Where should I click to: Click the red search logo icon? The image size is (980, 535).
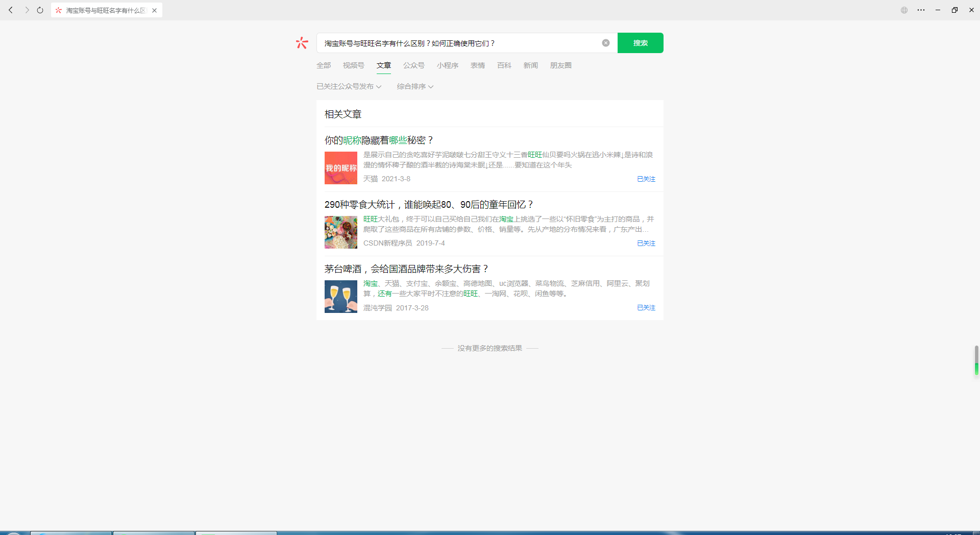[x=302, y=43]
